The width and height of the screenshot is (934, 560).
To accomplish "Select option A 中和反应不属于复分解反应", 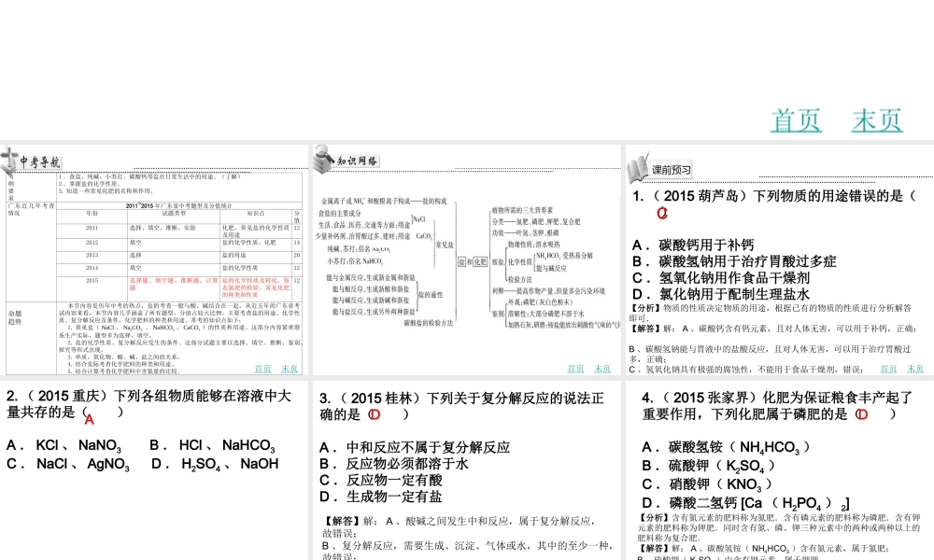I will tap(415, 447).
